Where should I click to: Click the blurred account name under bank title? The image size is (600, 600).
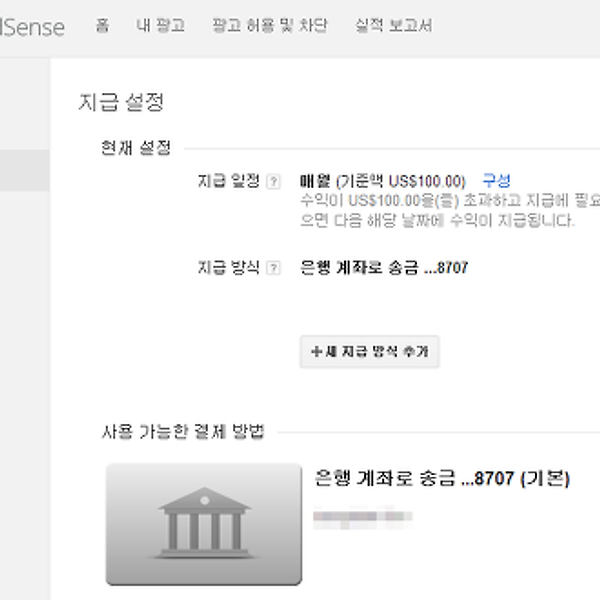point(361,518)
